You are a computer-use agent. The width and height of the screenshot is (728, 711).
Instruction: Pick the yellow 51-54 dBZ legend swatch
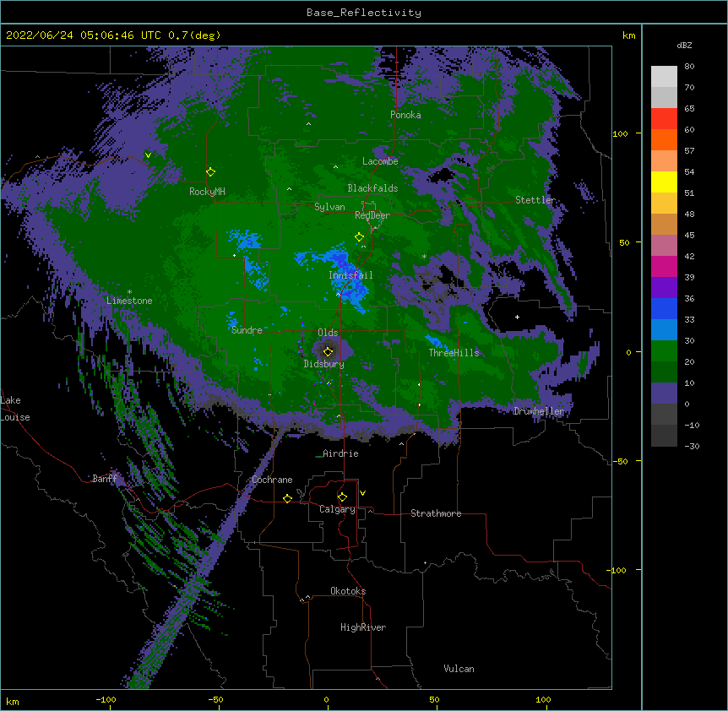click(x=664, y=182)
